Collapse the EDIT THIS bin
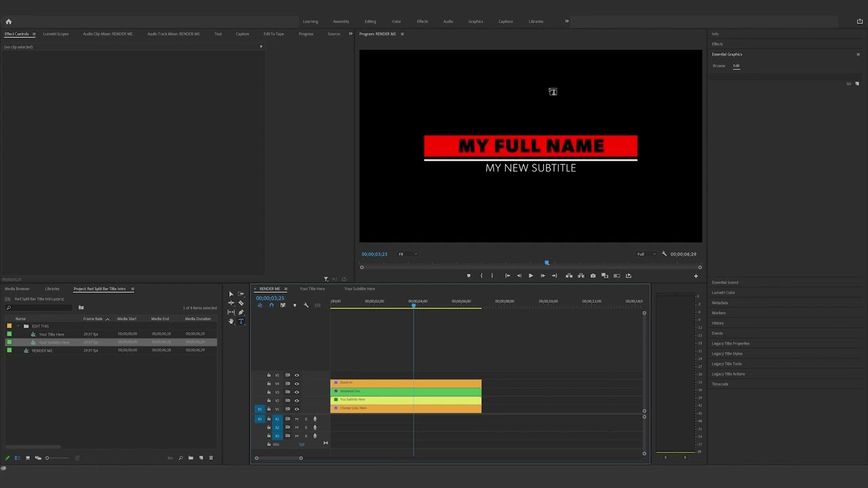 click(x=18, y=326)
